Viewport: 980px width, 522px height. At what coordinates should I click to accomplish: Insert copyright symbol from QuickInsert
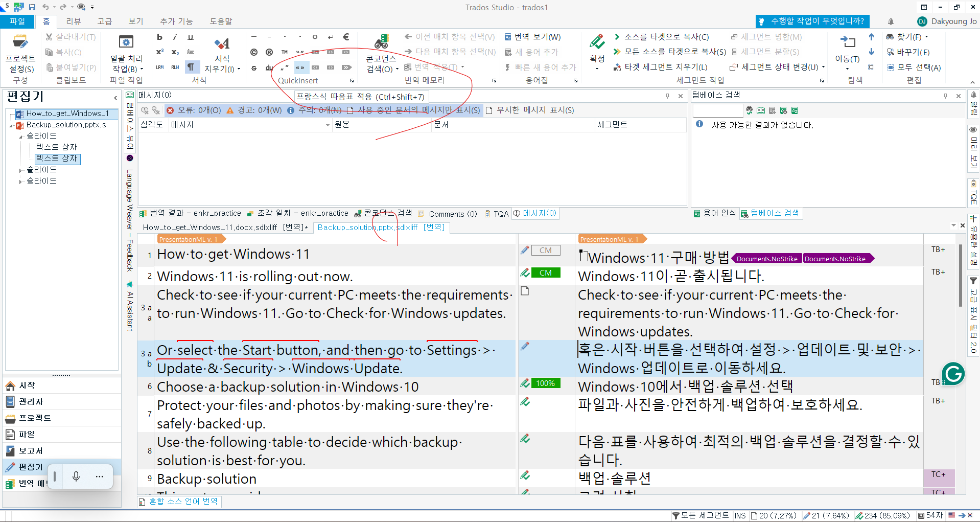click(254, 52)
